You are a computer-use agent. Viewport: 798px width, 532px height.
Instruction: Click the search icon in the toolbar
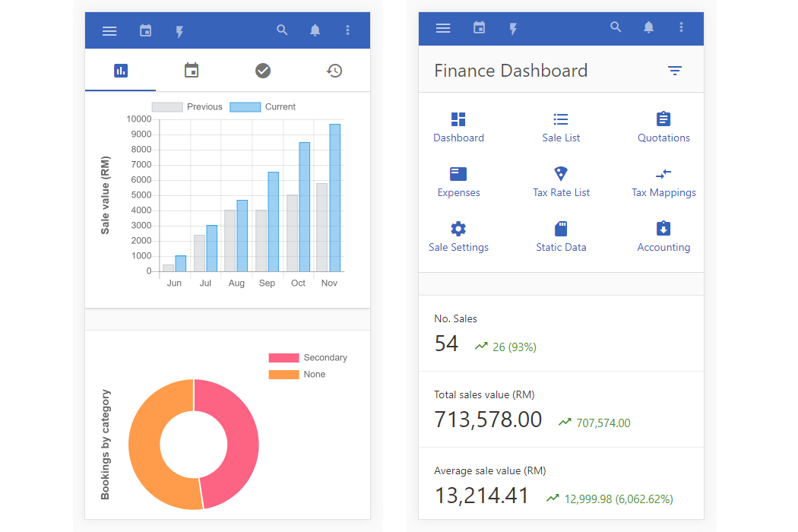click(x=616, y=27)
